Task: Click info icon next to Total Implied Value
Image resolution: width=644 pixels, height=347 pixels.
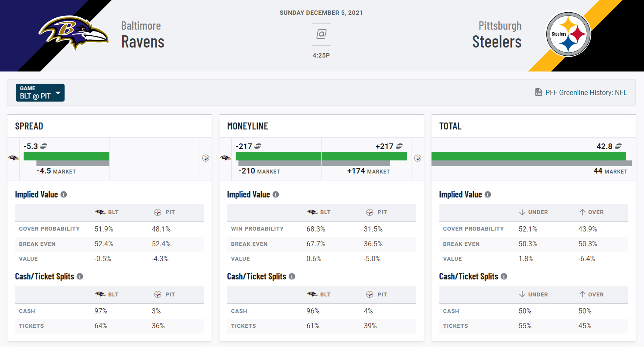Action: click(x=488, y=194)
